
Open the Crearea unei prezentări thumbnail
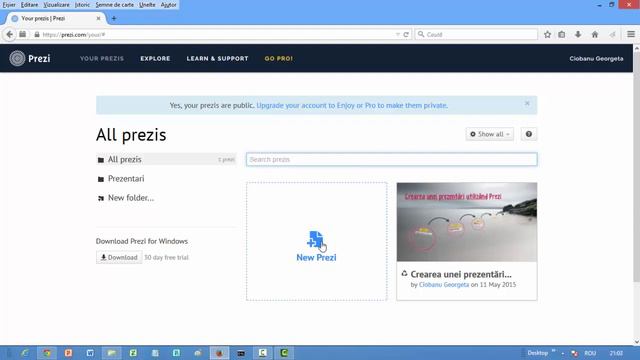point(467,222)
